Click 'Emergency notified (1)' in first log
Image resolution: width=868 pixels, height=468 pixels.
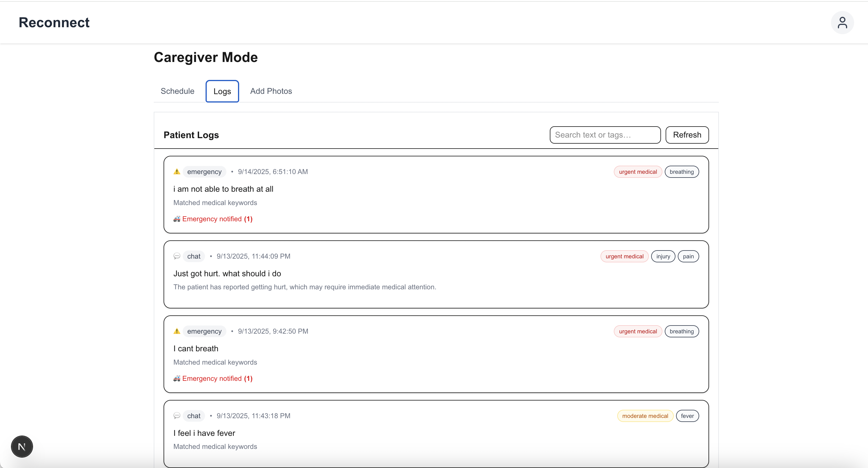[x=217, y=219]
